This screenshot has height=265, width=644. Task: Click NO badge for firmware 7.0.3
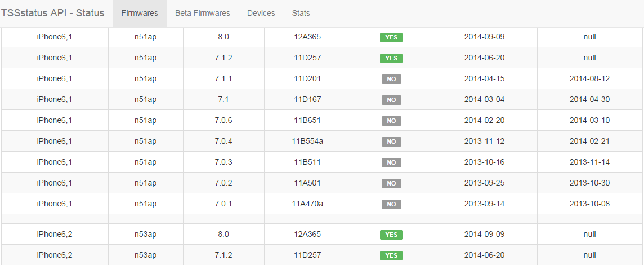(x=391, y=162)
